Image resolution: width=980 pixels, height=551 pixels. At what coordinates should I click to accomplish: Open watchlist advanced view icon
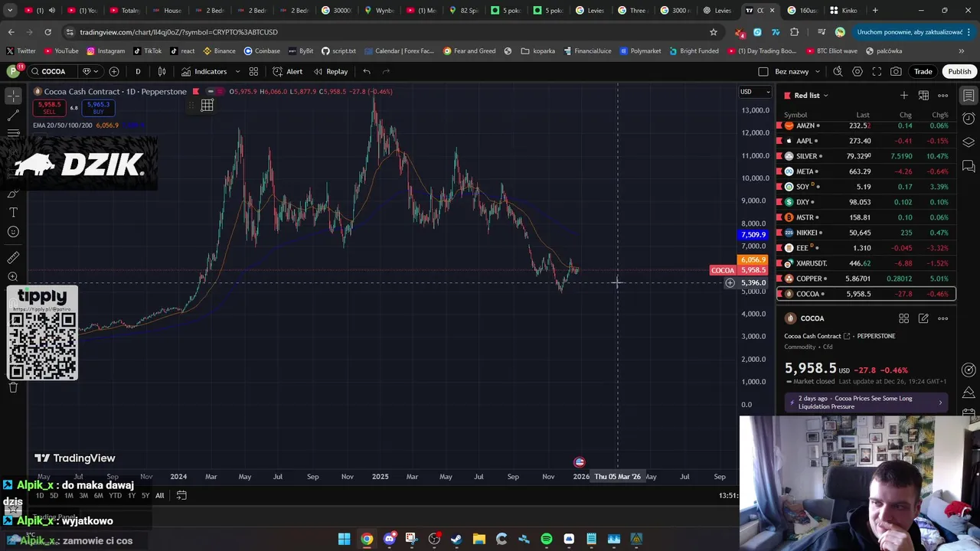[x=923, y=95]
